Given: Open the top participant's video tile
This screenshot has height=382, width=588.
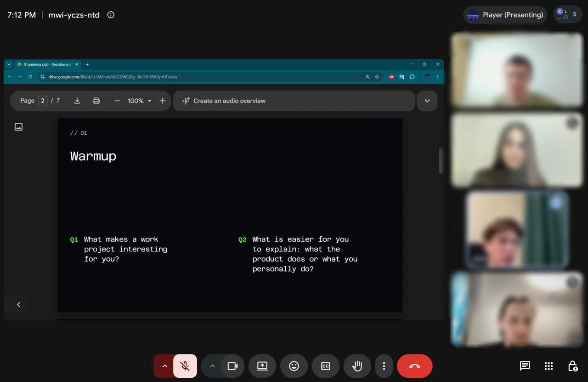Looking at the screenshot, I should (517, 70).
